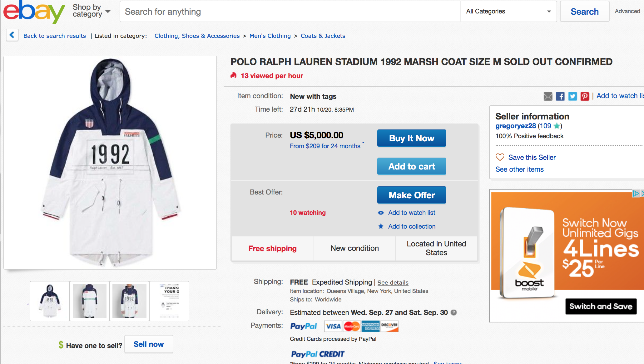Open shipping See details link
The width and height of the screenshot is (644, 364).
393,282
